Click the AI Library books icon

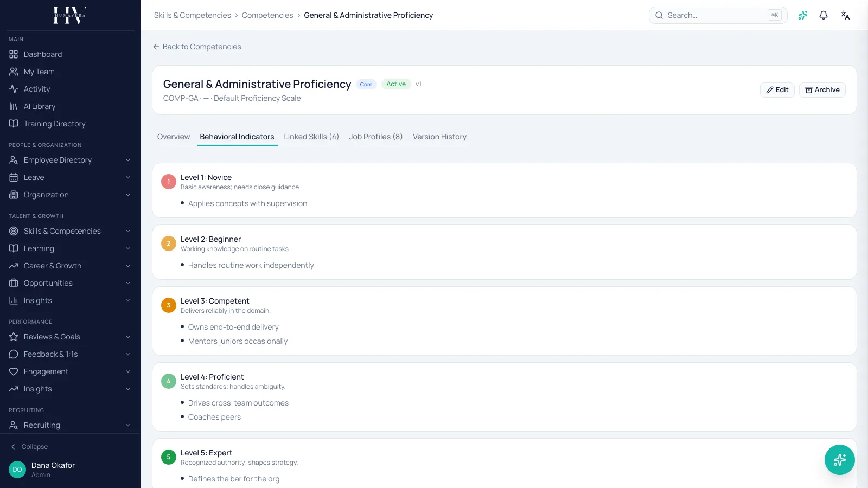14,106
